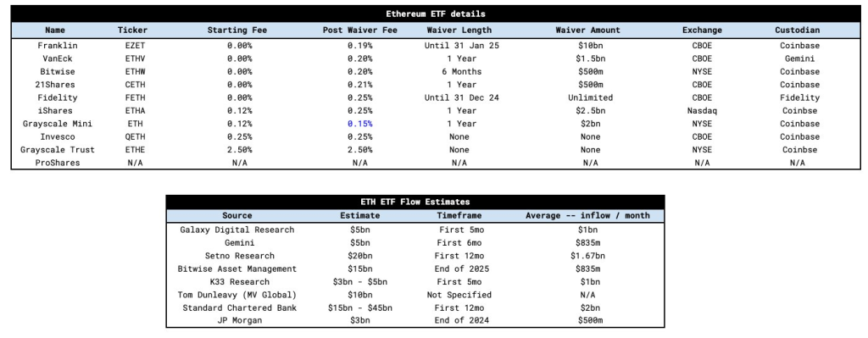Select the Average inflow / month header
This screenshot has width=868, height=338.
(x=588, y=216)
